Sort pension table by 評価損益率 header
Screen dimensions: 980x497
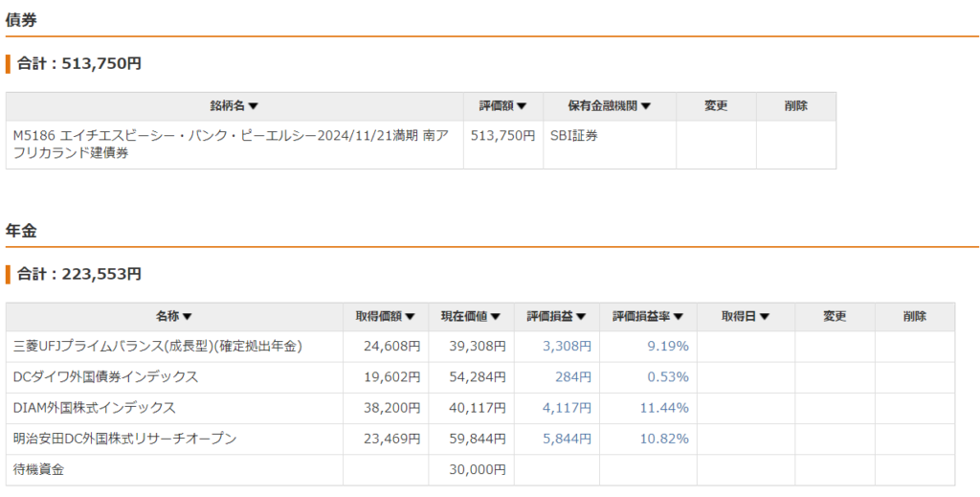(648, 317)
